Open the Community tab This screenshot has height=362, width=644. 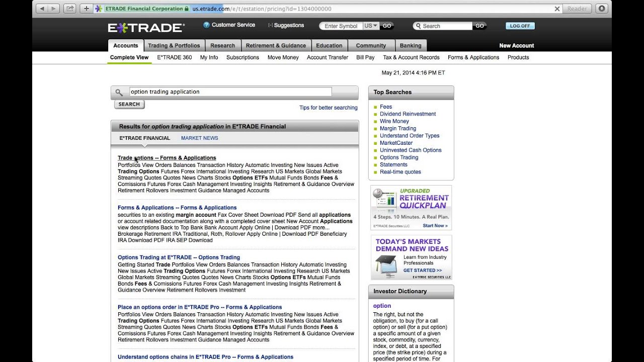click(x=371, y=46)
